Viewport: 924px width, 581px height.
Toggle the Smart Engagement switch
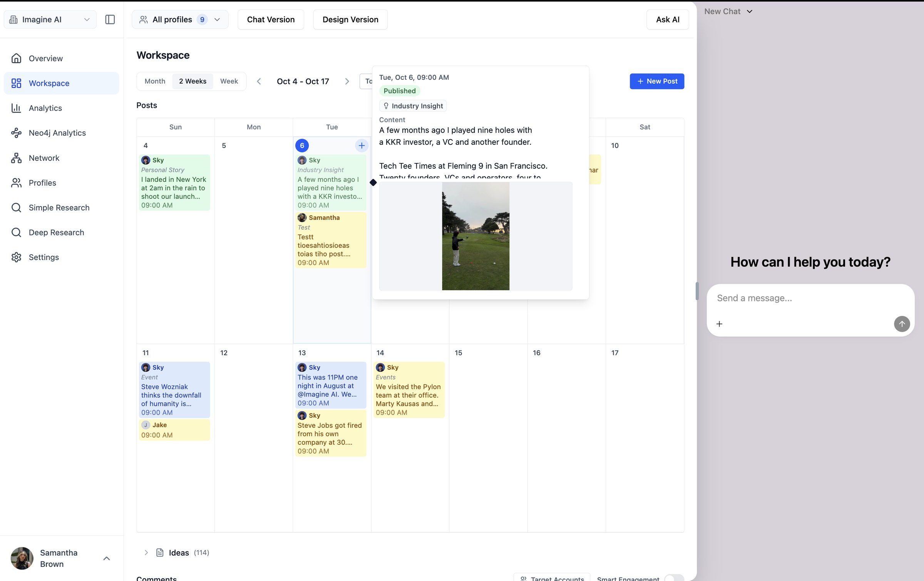(x=674, y=578)
